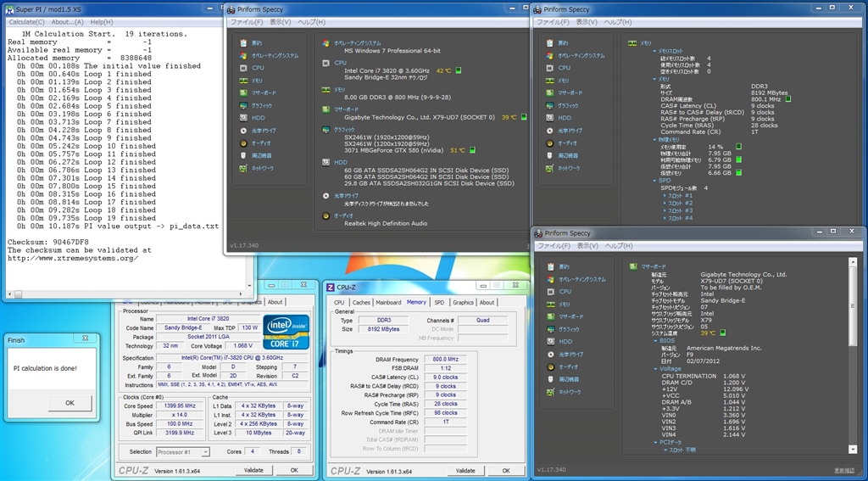Click green status icon beside DRAM frequency 800.1 MHz
868x481 pixels.
point(788,98)
